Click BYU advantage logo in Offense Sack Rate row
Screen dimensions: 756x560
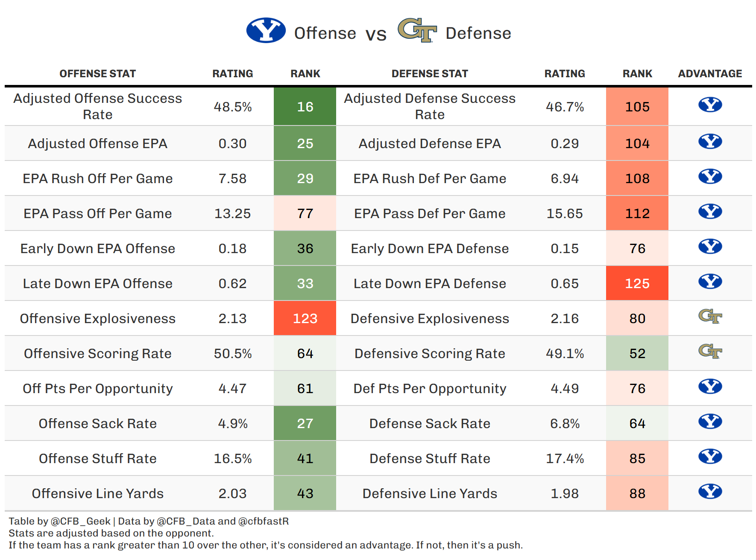pyautogui.click(x=710, y=422)
